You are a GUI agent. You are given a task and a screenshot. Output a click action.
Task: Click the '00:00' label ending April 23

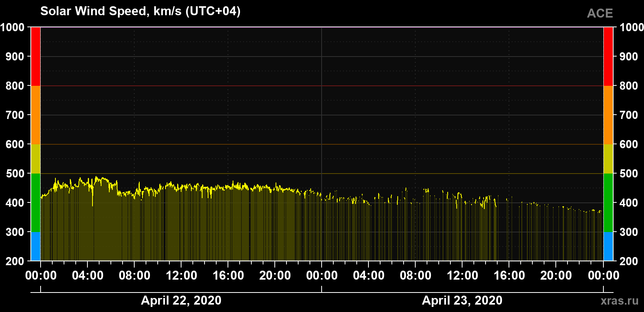pyautogui.click(x=603, y=276)
